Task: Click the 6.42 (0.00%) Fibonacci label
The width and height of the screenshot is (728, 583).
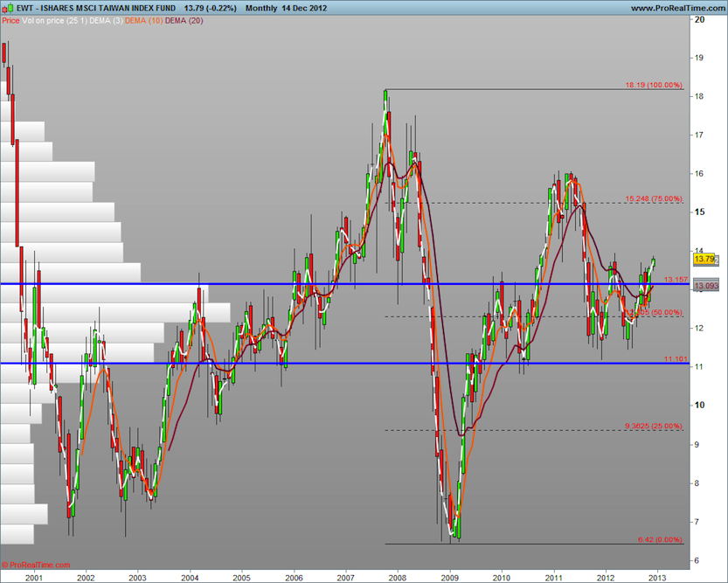Action: [x=660, y=539]
